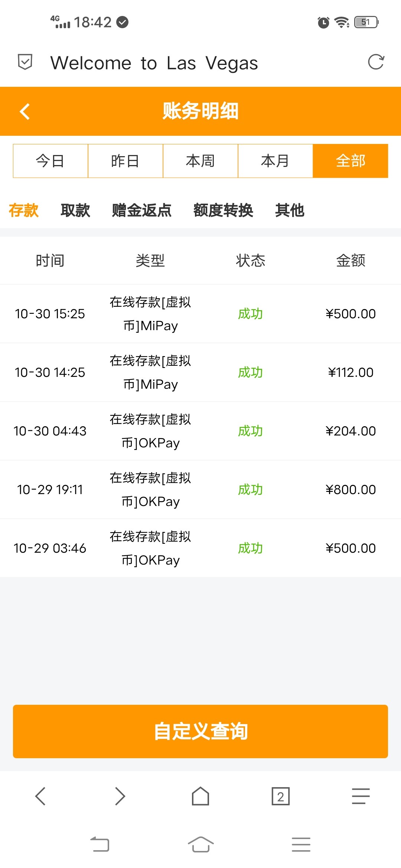Select the 全部 date filter

(x=351, y=161)
